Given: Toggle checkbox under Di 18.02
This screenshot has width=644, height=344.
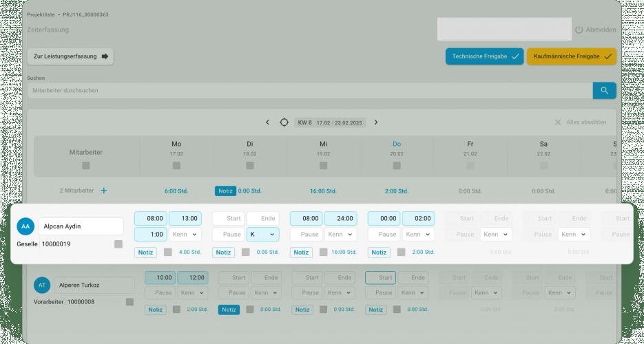Looking at the screenshot, I should pyautogui.click(x=250, y=166).
